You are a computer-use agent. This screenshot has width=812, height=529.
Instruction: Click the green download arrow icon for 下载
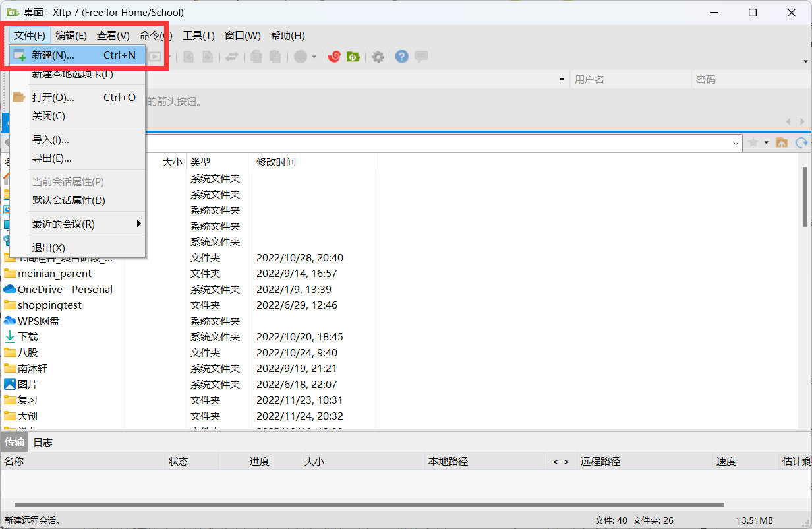9,336
